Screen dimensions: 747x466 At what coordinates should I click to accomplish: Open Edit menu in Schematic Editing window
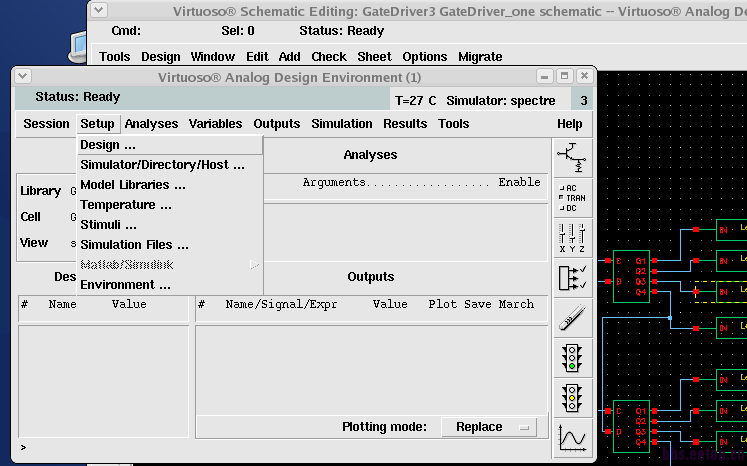pyautogui.click(x=257, y=57)
